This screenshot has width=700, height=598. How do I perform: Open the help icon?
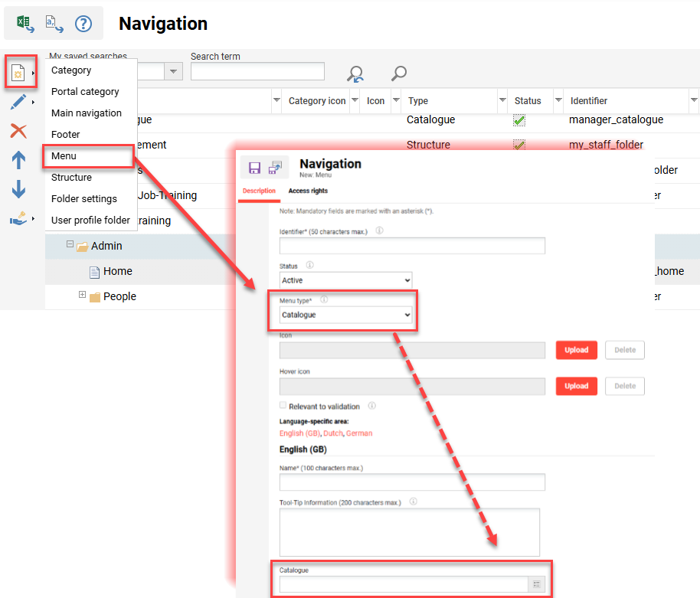click(83, 22)
